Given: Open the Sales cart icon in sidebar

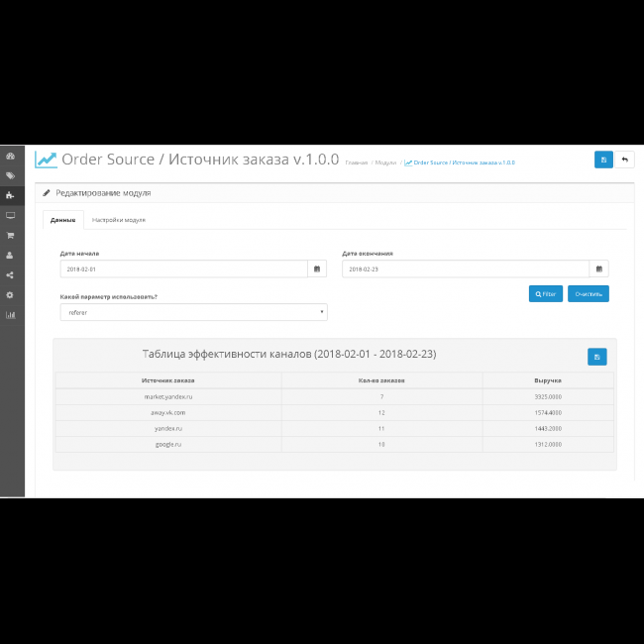Looking at the screenshot, I should click(x=10, y=235).
